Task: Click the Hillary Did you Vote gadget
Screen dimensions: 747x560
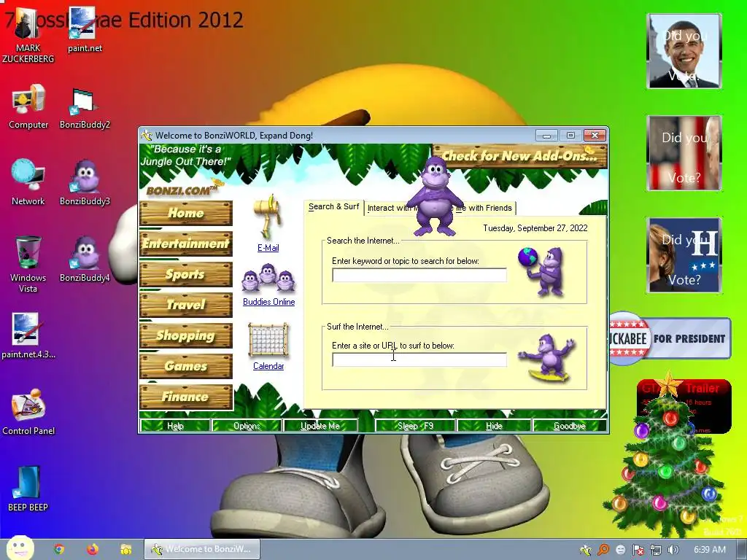Action: 684,255
